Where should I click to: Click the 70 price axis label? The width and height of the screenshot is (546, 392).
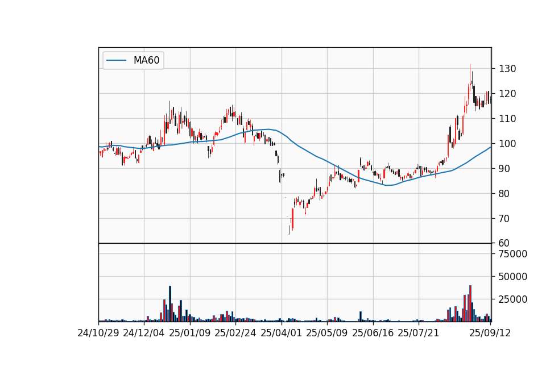tap(504, 219)
